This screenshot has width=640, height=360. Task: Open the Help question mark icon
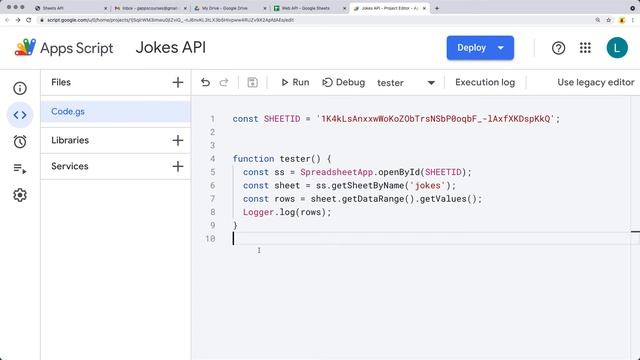click(x=558, y=48)
